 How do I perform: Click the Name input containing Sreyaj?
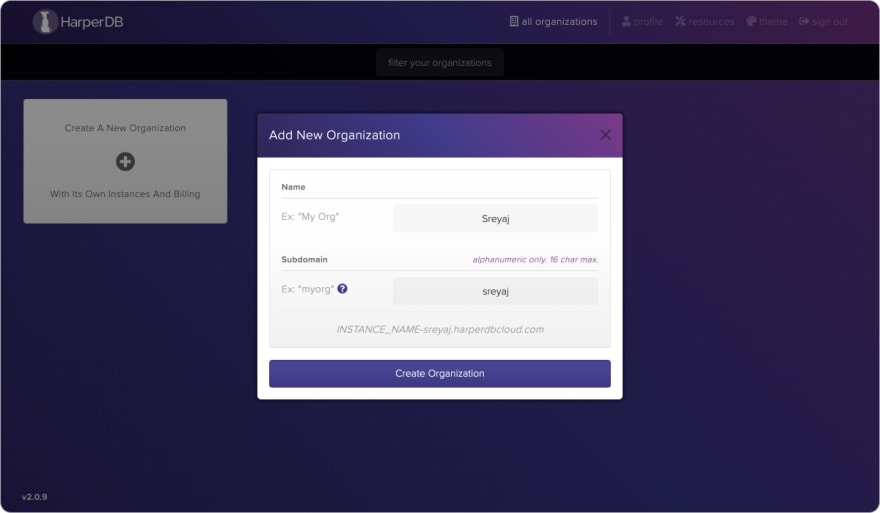(x=495, y=218)
